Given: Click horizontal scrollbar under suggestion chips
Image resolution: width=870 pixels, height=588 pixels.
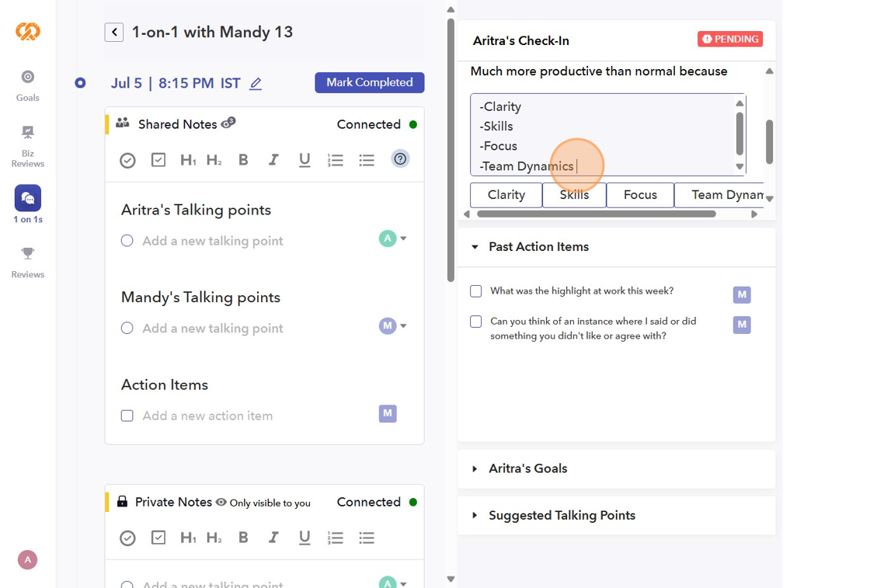Looking at the screenshot, I should click(x=597, y=214).
